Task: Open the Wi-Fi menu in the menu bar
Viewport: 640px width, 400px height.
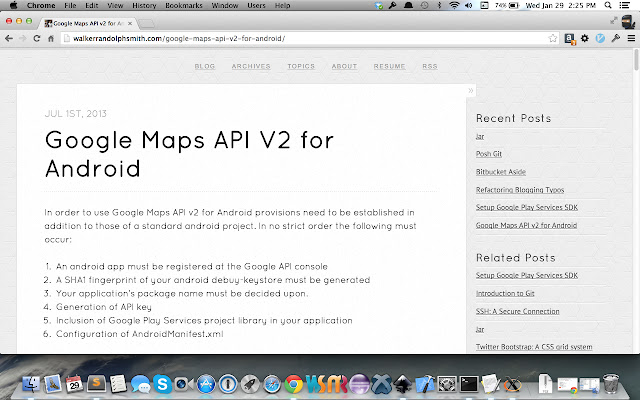Action: click(454, 5)
